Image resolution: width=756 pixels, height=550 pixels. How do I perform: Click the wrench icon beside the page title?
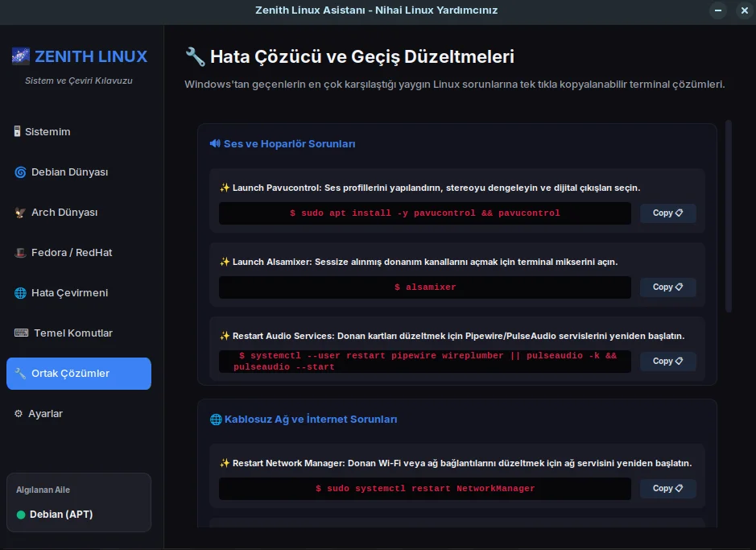(196, 57)
